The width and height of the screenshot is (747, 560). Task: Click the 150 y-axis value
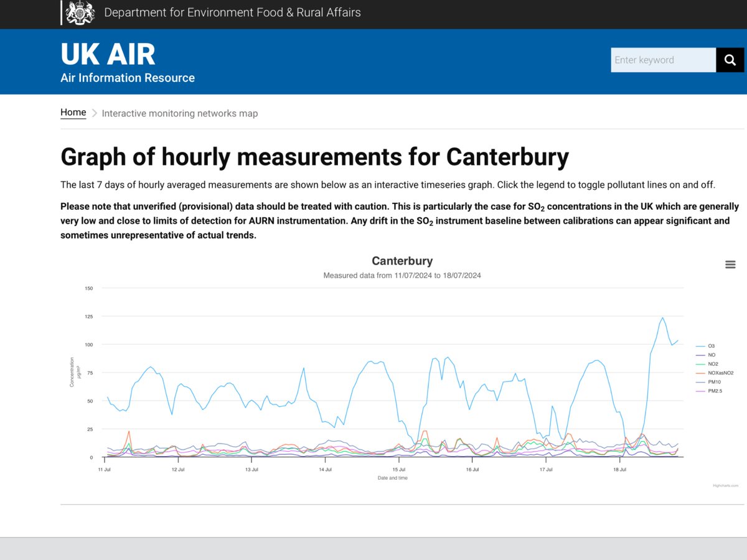point(88,288)
